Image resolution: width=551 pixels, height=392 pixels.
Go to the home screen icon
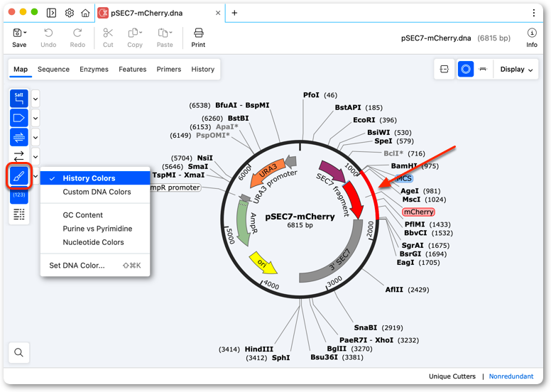coord(85,13)
